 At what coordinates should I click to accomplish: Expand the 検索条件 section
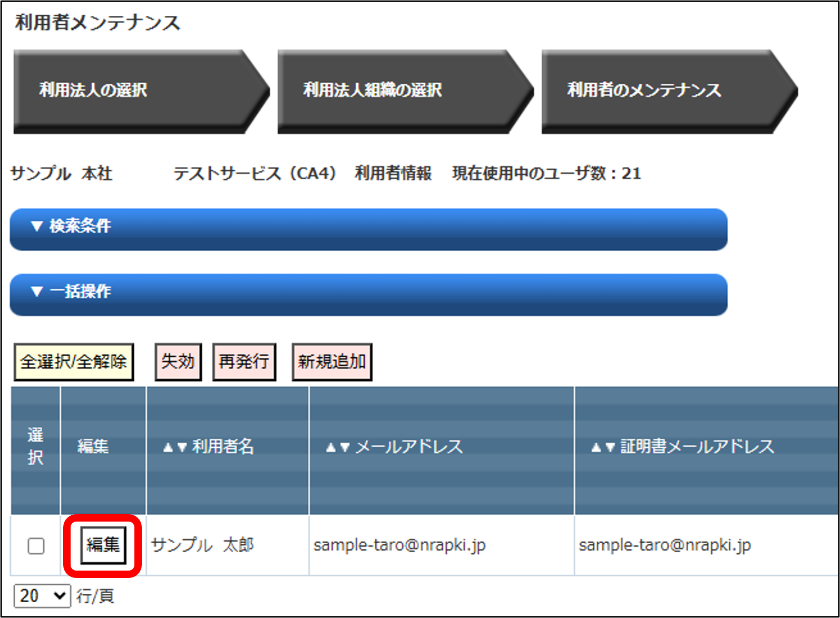pos(368,229)
